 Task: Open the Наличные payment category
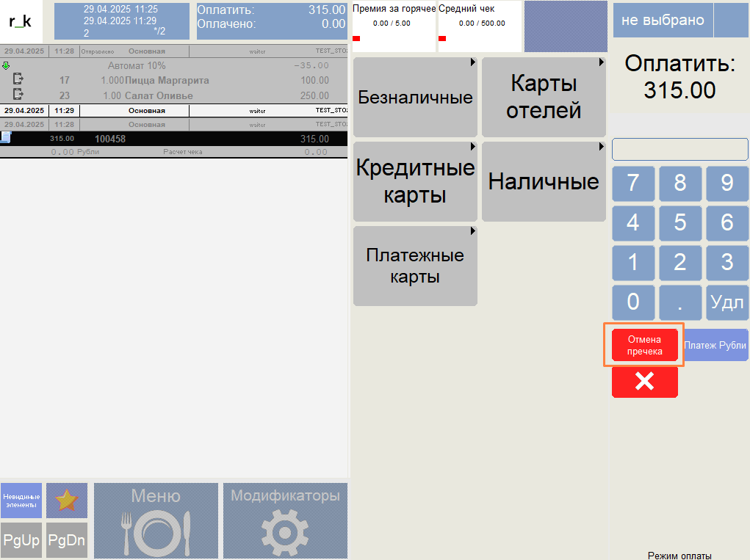(544, 181)
